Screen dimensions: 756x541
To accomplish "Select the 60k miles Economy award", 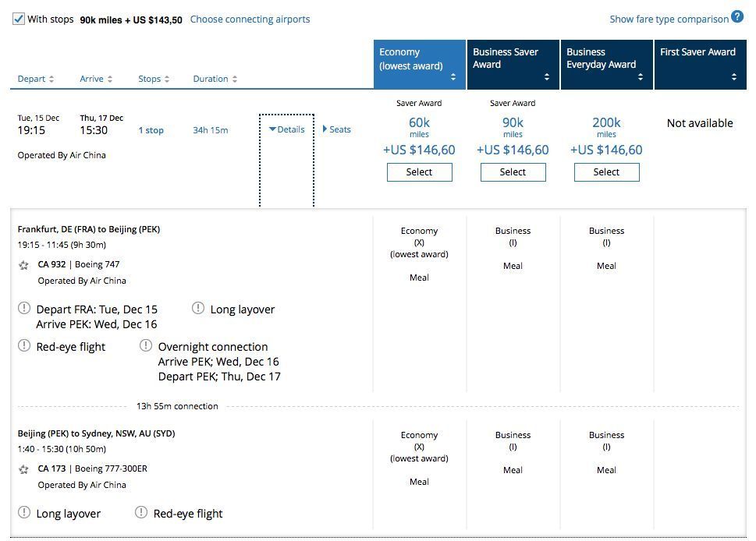I will (x=420, y=172).
